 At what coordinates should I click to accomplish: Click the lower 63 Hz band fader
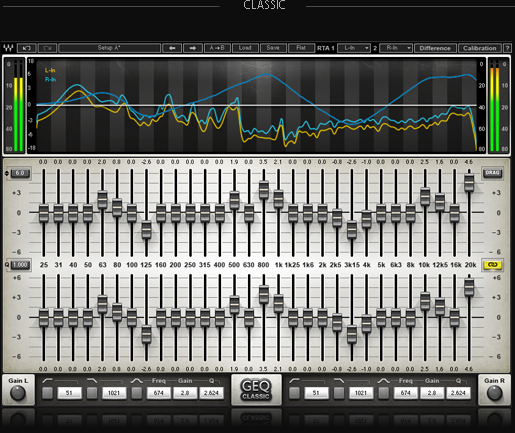pos(102,304)
